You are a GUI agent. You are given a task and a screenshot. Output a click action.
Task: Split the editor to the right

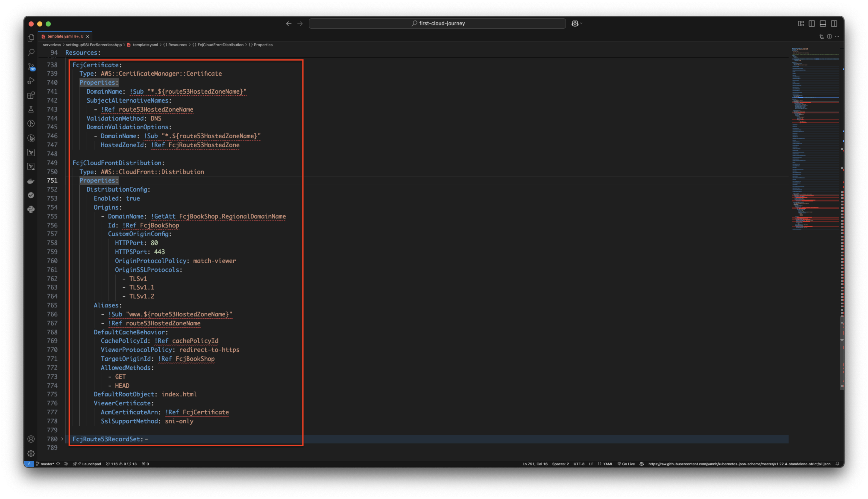pyautogui.click(x=829, y=37)
